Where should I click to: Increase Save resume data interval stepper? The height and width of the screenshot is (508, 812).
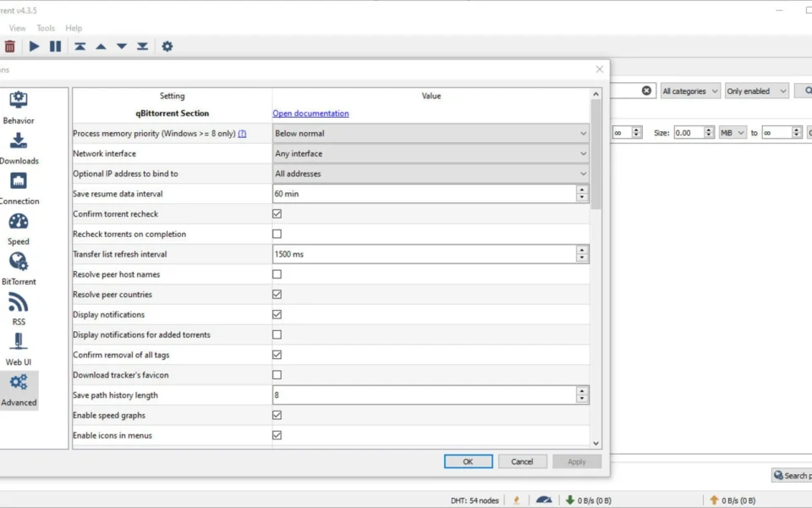click(582, 190)
